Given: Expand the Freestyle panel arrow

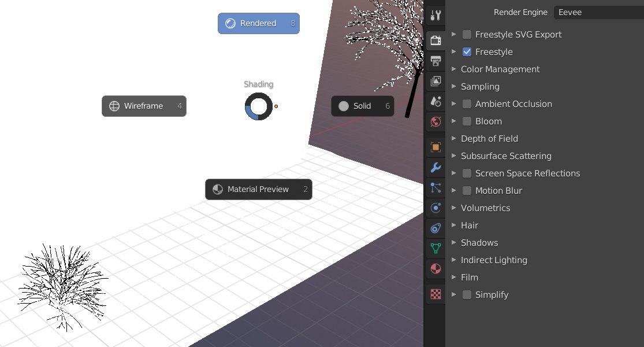Looking at the screenshot, I should coord(454,51).
